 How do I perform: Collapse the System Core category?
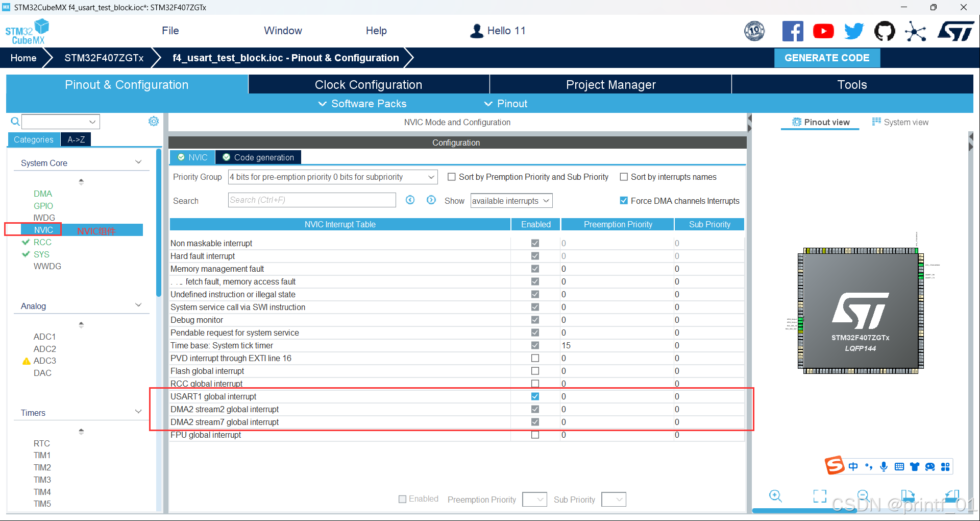click(x=138, y=162)
